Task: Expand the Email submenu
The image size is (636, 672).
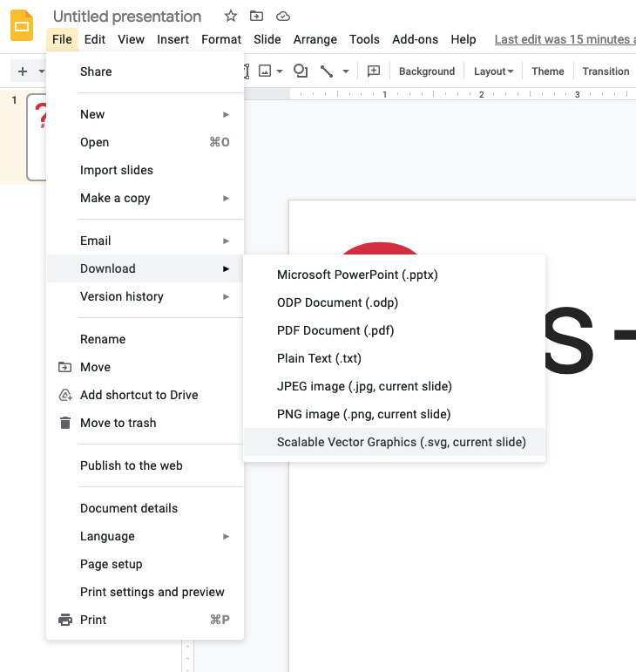Action: pos(145,241)
